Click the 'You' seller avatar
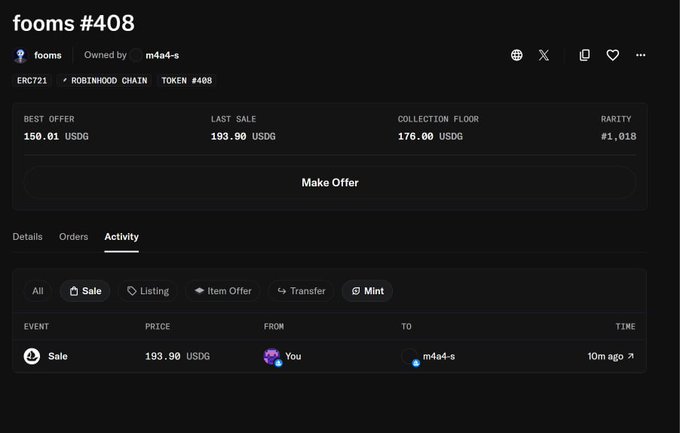This screenshot has height=433, width=680. tap(272, 357)
